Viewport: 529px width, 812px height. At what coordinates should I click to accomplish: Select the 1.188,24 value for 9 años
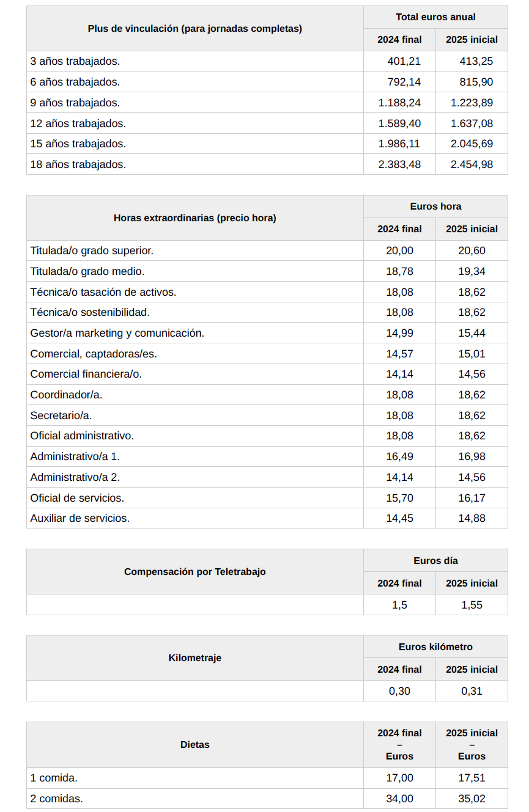click(x=399, y=103)
